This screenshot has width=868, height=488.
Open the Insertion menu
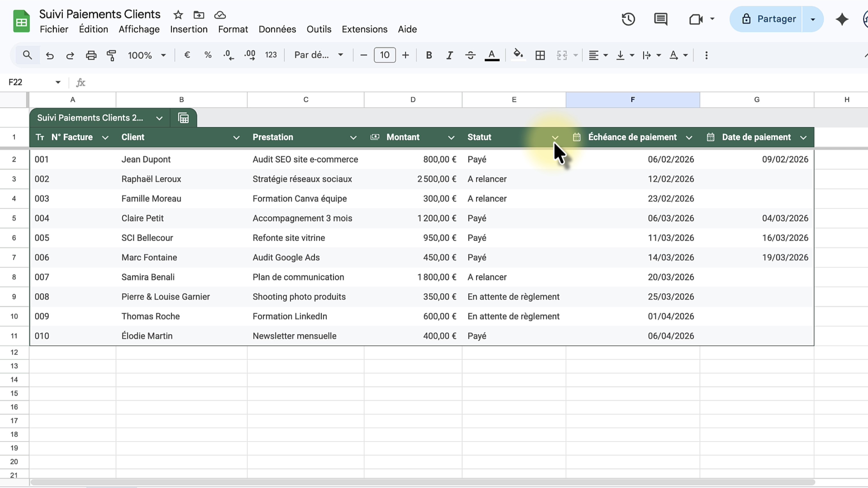click(189, 29)
